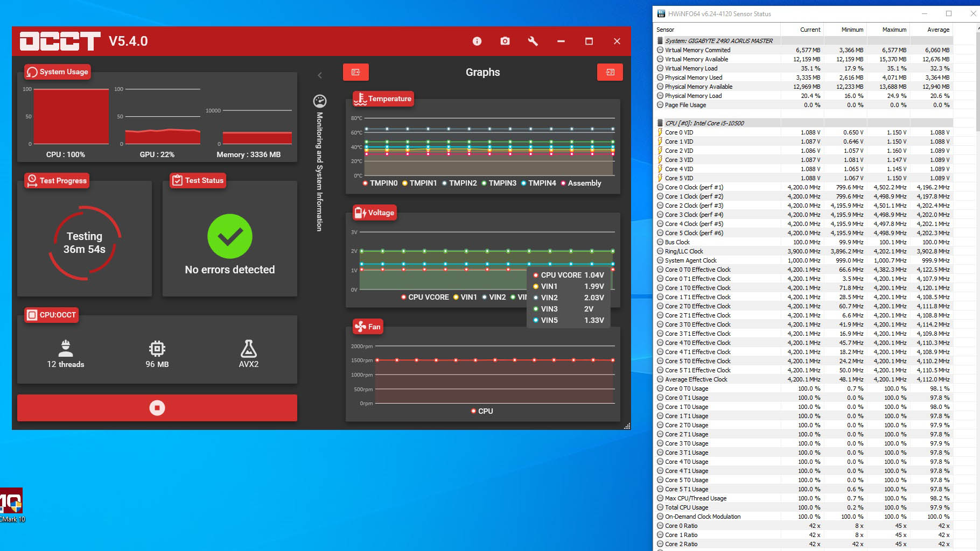Select Max CPU/Thread Usage sensor row

[x=803, y=498]
